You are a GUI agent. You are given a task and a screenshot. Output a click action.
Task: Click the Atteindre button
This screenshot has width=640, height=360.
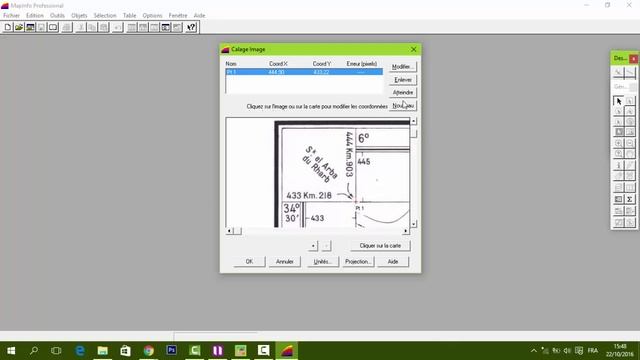tap(403, 93)
